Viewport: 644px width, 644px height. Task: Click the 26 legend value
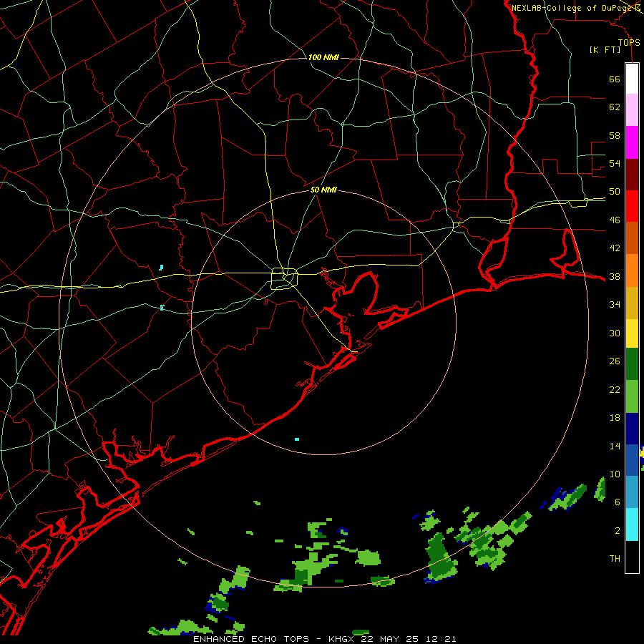coord(615,361)
